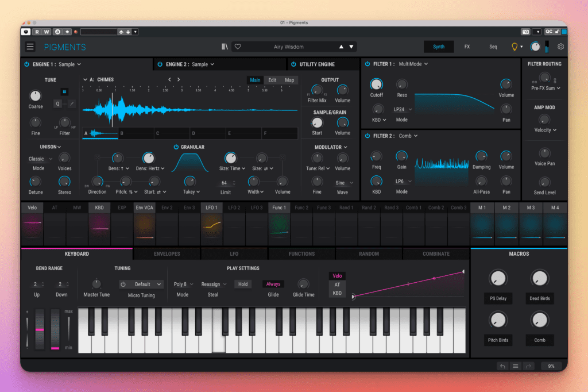The image size is (588, 392).
Task: Toggle the Always glide option
Action: click(x=273, y=285)
